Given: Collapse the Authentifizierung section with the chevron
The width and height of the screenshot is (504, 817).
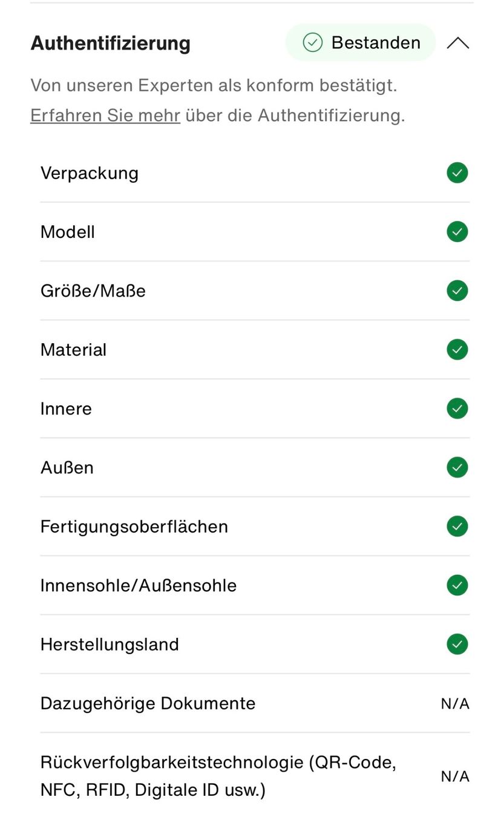Looking at the screenshot, I should point(458,43).
